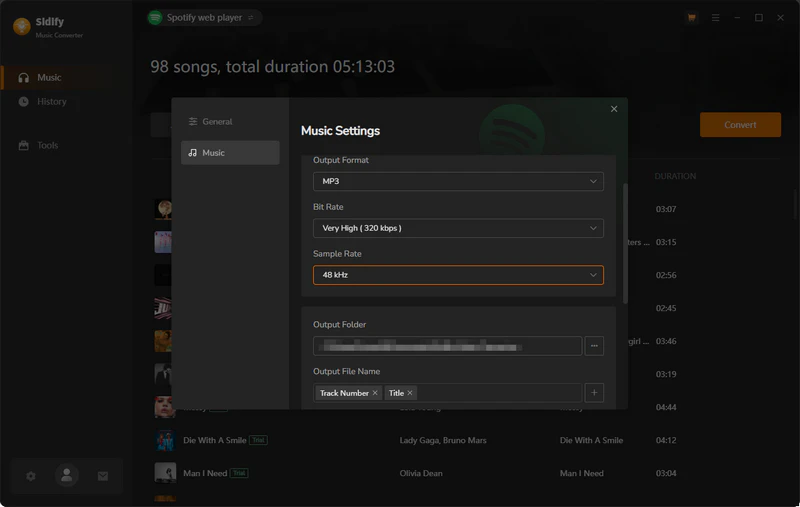
Task: Click the Sidify logo
Action: coord(22,26)
